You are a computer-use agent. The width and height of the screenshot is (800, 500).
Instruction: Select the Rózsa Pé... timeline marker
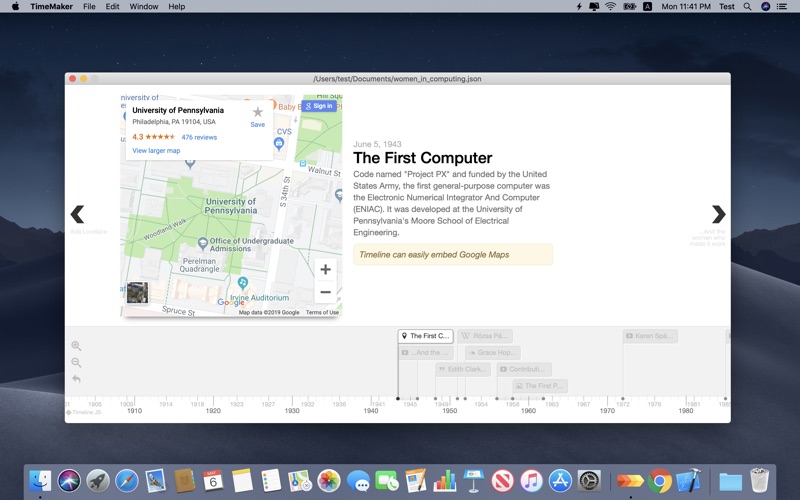(485, 336)
